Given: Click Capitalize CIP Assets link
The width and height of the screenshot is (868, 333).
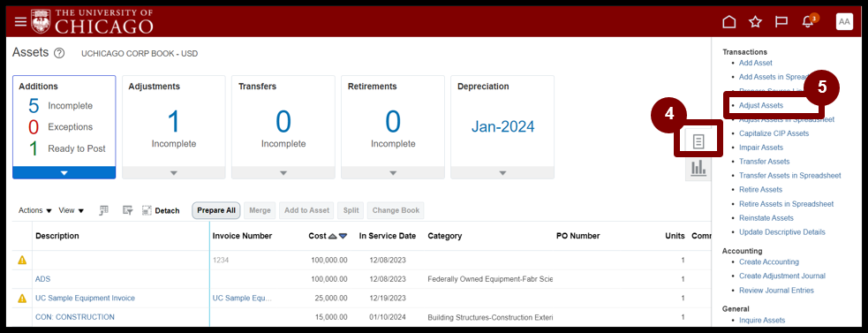Looking at the screenshot, I should pos(774,133).
